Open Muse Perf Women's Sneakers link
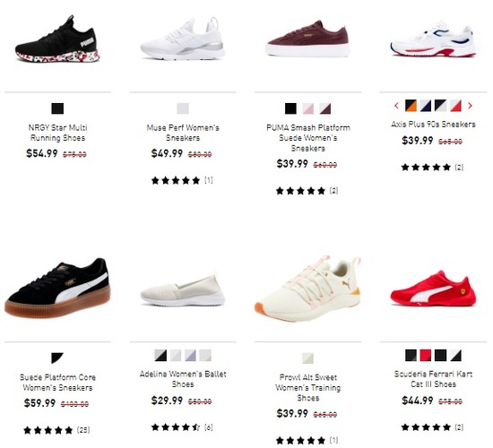The width and height of the screenshot is (493, 448). point(183,133)
